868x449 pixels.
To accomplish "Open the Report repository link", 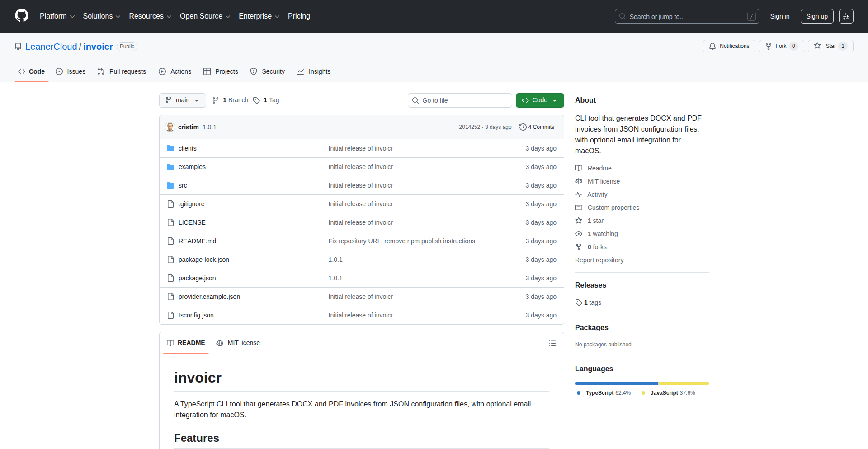I will coord(599,260).
